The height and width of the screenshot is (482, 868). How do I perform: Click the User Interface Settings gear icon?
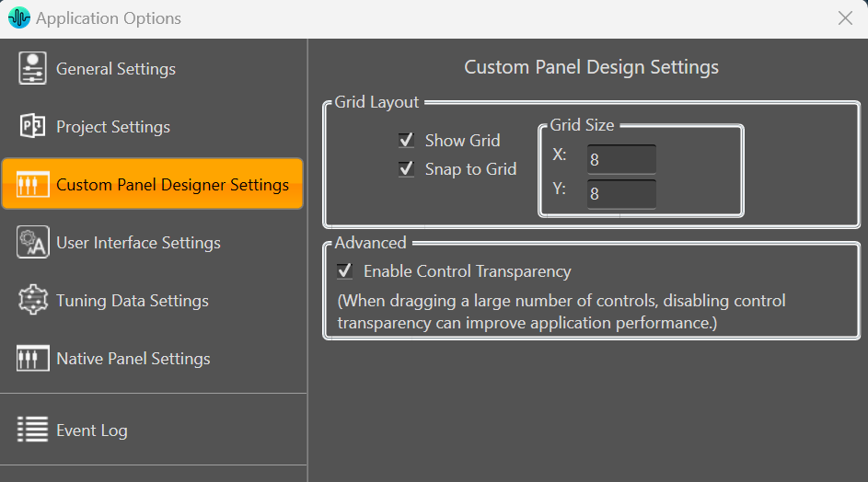click(32, 242)
